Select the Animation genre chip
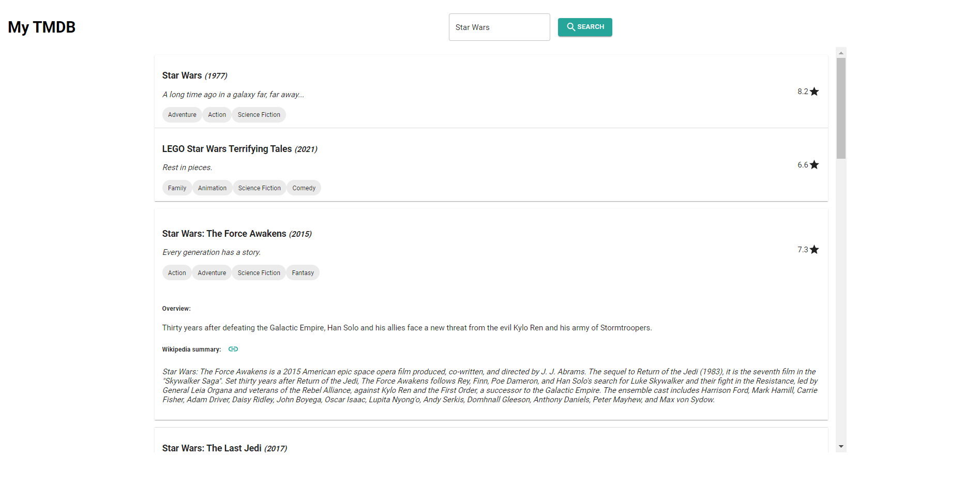Viewport: 980px width, 486px height. tap(212, 188)
